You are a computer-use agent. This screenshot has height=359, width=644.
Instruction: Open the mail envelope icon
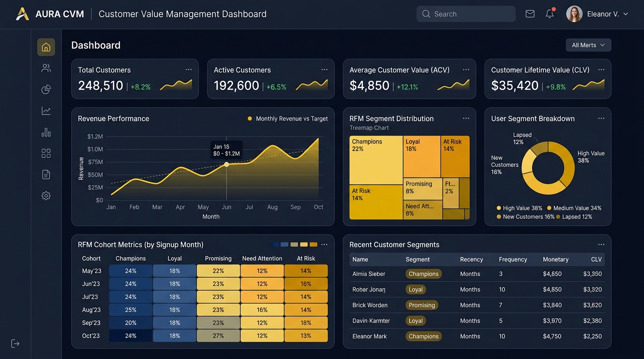pyautogui.click(x=530, y=14)
